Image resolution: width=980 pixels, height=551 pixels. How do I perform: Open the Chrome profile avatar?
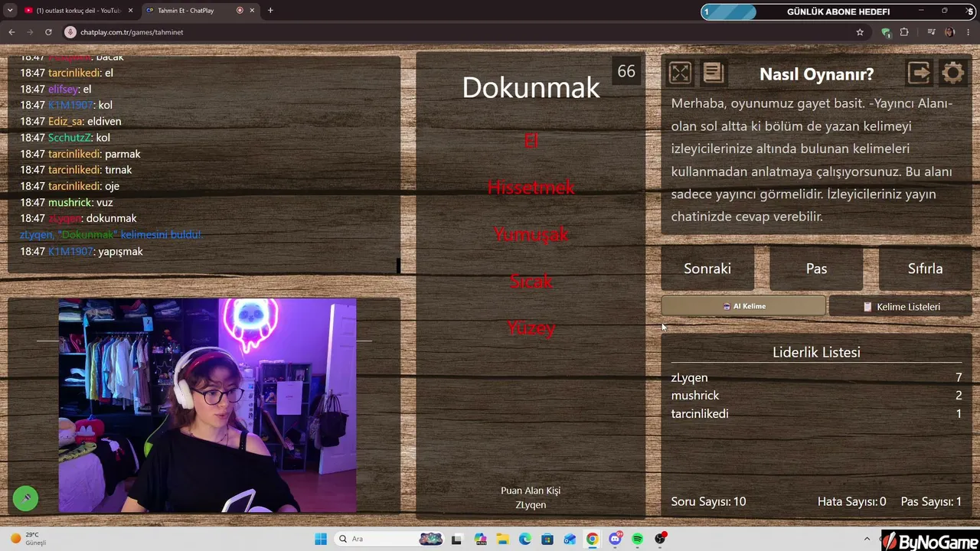coord(950,32)
